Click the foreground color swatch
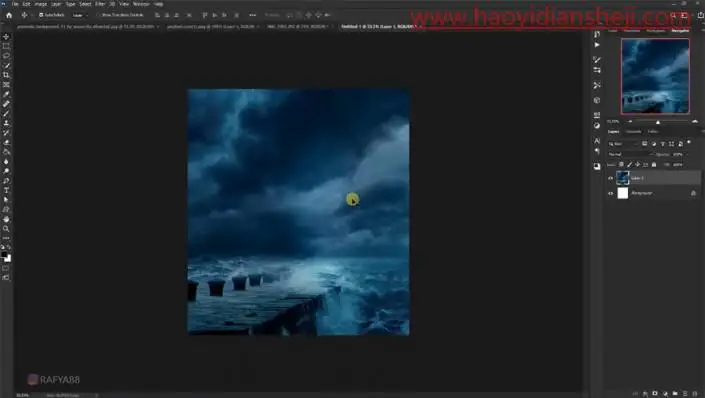705x398 pixels. coord(4,255)
